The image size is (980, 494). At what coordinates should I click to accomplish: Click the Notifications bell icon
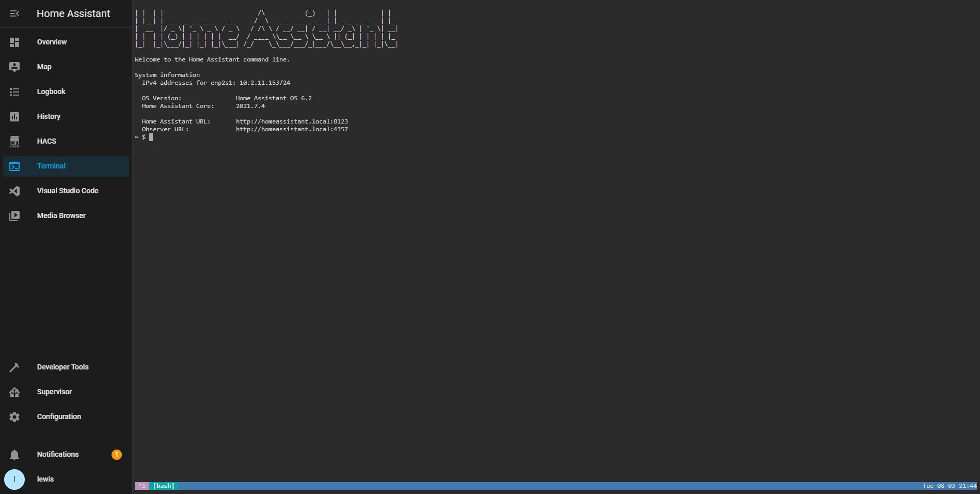(14, 455)
